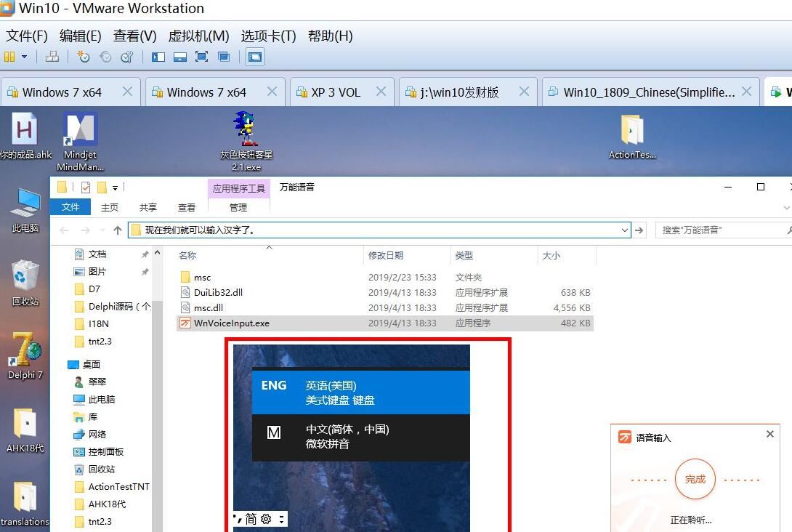Click the send Ctrl+Alt+Del toolbar icon
792x532 pixels.
click(52, 57)
